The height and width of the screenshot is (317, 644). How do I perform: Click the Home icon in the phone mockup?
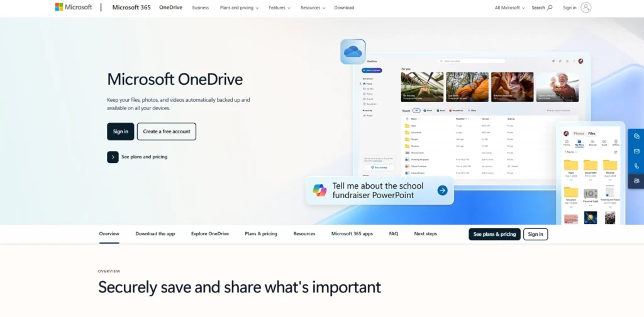point(567,143)
